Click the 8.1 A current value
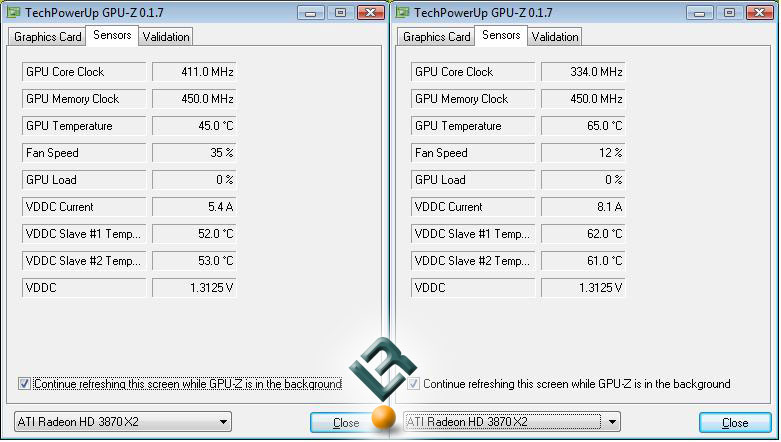Image resolution: width=781 pixels, height=442 pixels. coord(583,206)
